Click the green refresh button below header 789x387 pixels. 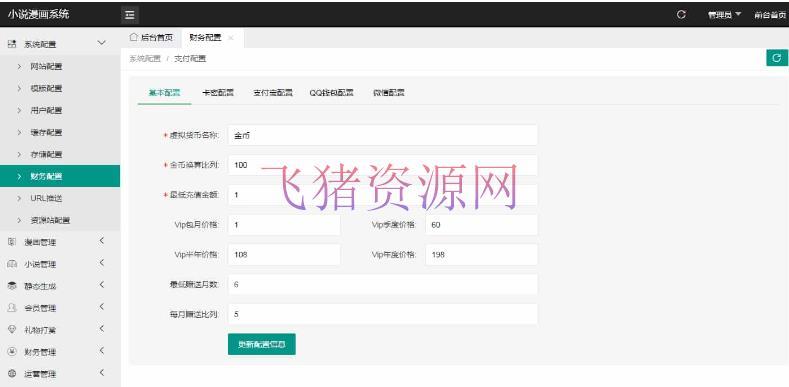coord(776,58)
